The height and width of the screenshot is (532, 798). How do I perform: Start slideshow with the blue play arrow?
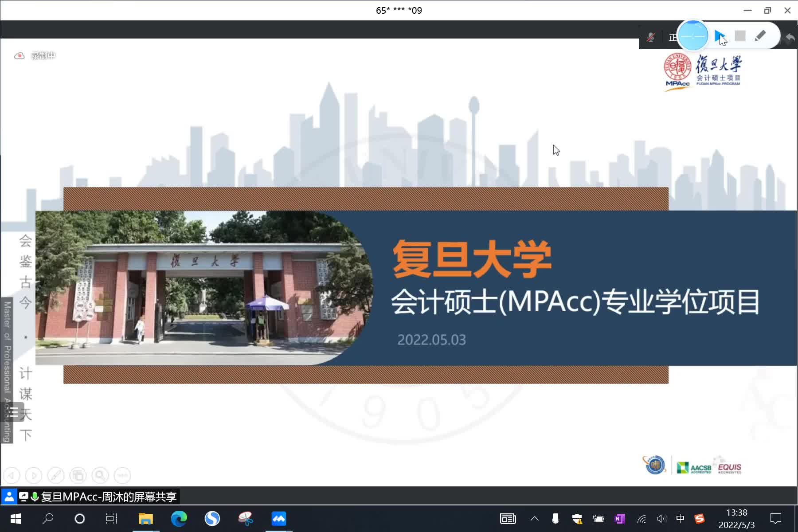pos(720,35)
